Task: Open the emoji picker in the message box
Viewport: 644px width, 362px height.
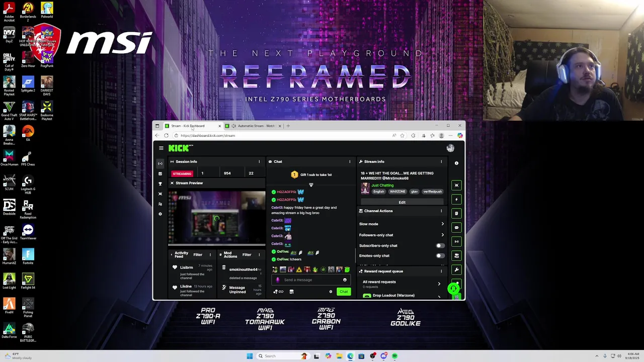Action: 345,280
